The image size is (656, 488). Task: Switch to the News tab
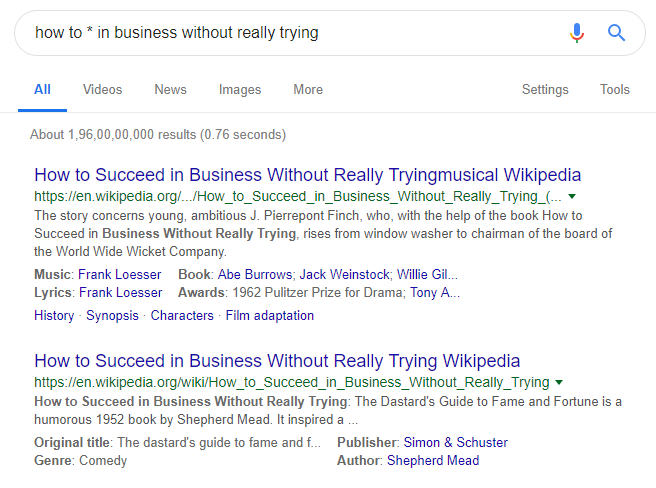[170, 90]
